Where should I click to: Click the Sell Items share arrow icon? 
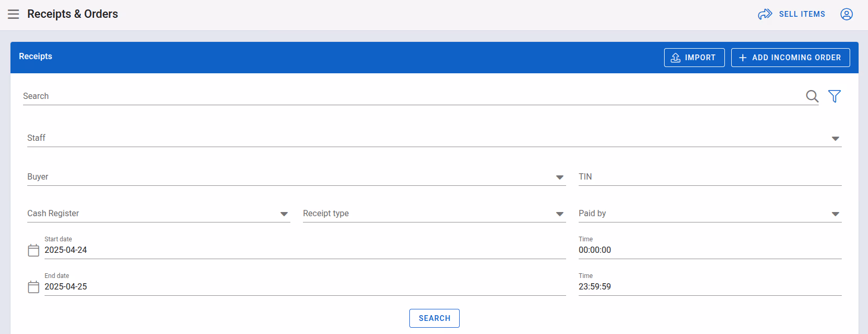765,14
